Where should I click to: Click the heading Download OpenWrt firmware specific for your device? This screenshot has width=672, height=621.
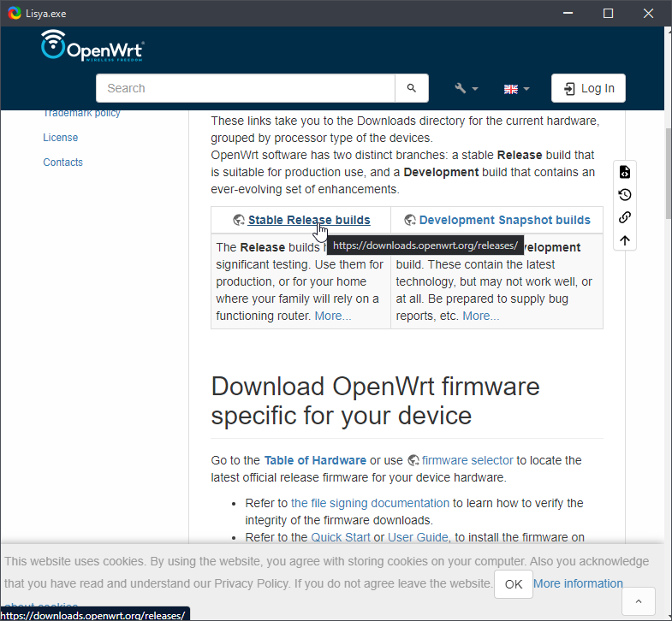tap(375, 401)
